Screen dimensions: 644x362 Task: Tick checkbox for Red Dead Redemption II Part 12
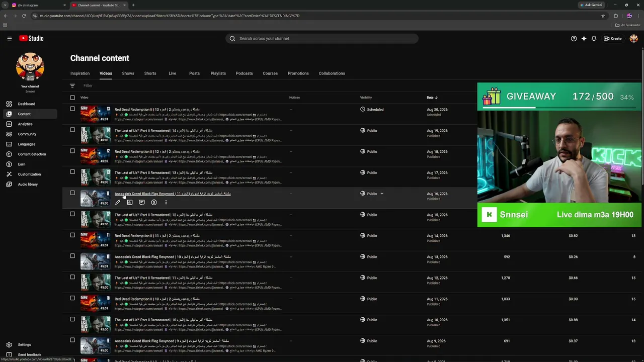(x=72, y=151)
